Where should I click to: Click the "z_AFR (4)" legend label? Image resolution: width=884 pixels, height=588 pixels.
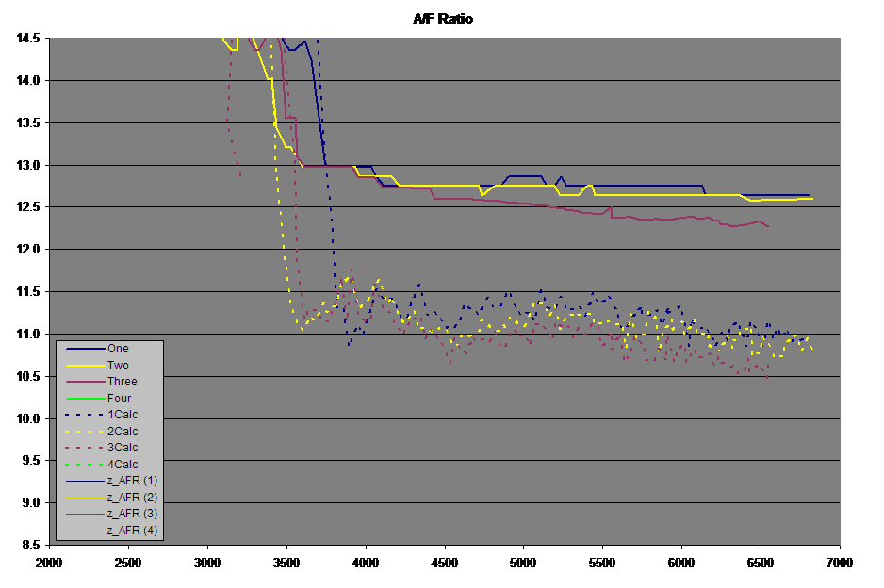pos(131,531)
